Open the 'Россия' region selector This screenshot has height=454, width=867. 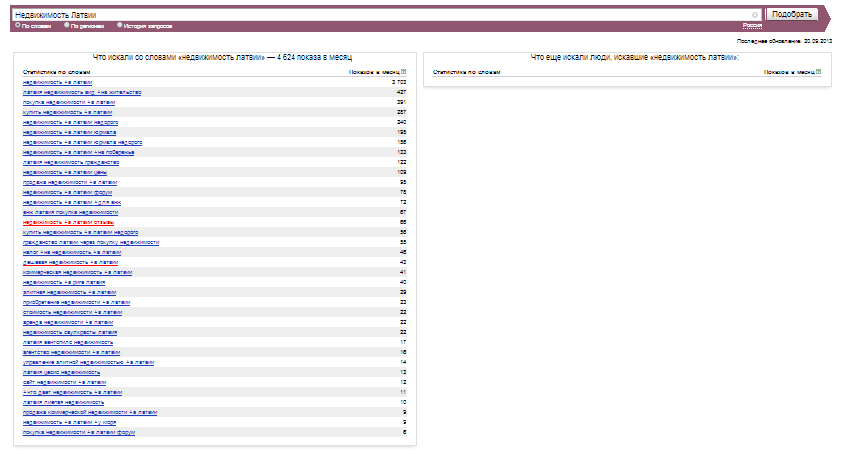coord(752,25)
